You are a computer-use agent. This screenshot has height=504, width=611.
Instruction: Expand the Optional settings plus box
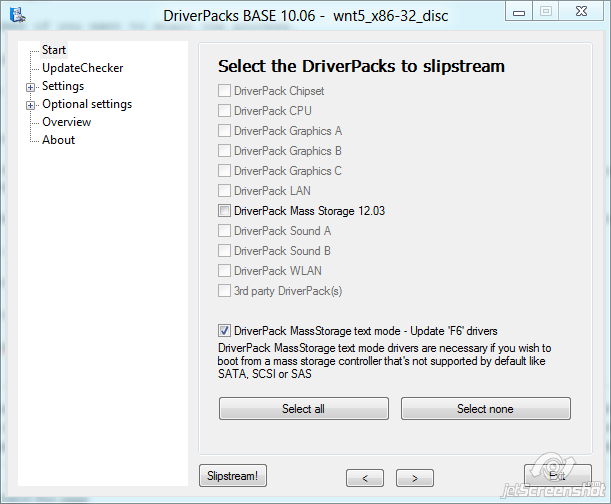click(x=30, y=105)
